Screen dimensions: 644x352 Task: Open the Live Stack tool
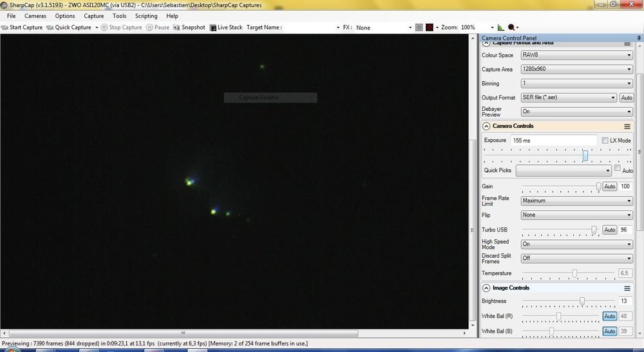[213, 28]
